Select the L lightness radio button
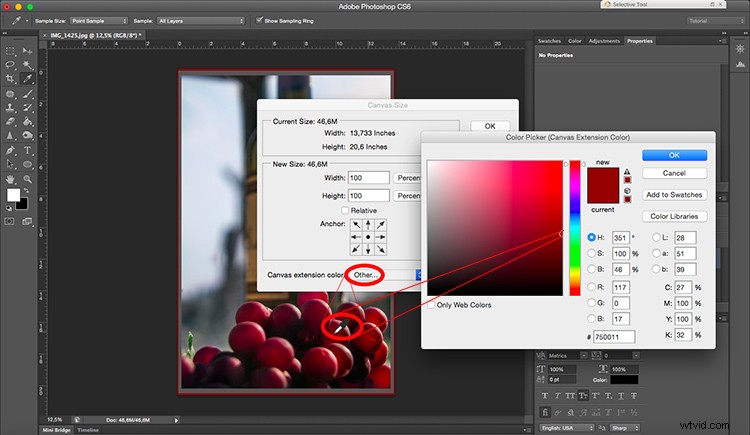The image size is (750, 435). pyautogui.click(x=656, y=237)
